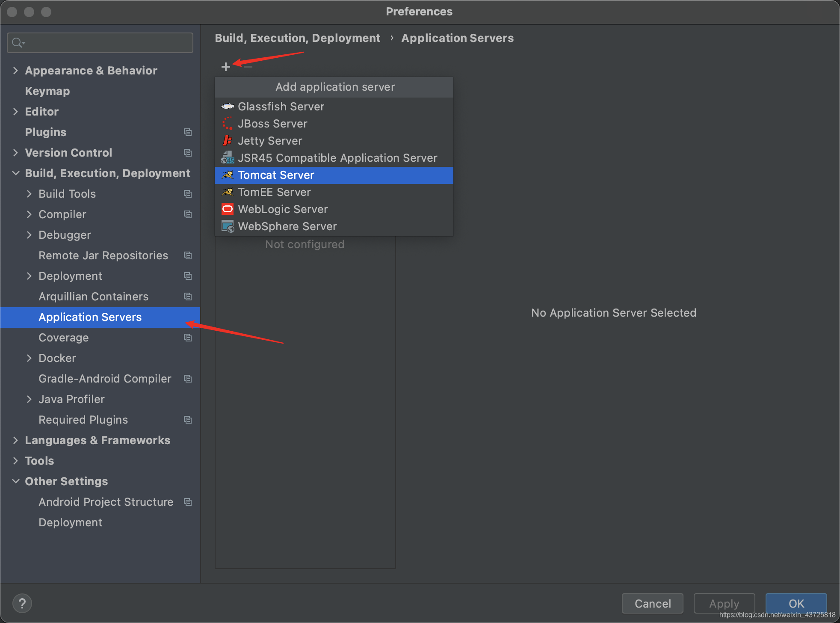Select Arquillian Containers item
This screenshot has width=840, height=623.
(x=100, y=297)
